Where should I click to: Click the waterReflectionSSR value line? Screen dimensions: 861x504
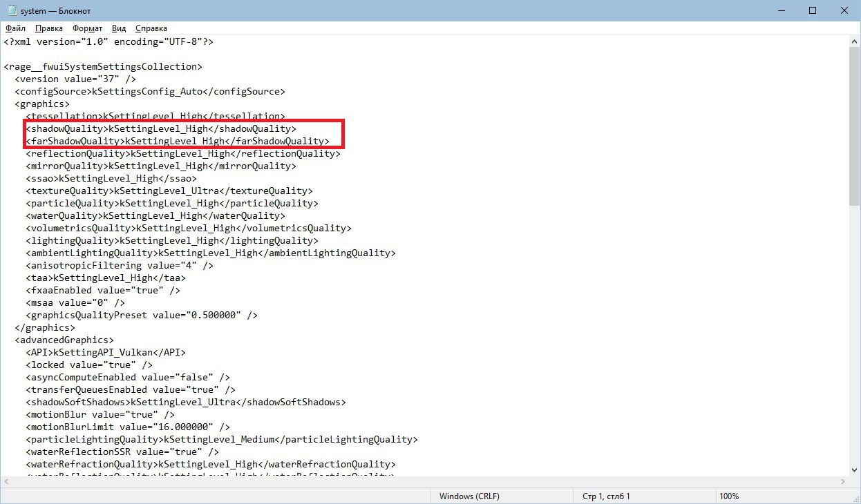[122, 452]
